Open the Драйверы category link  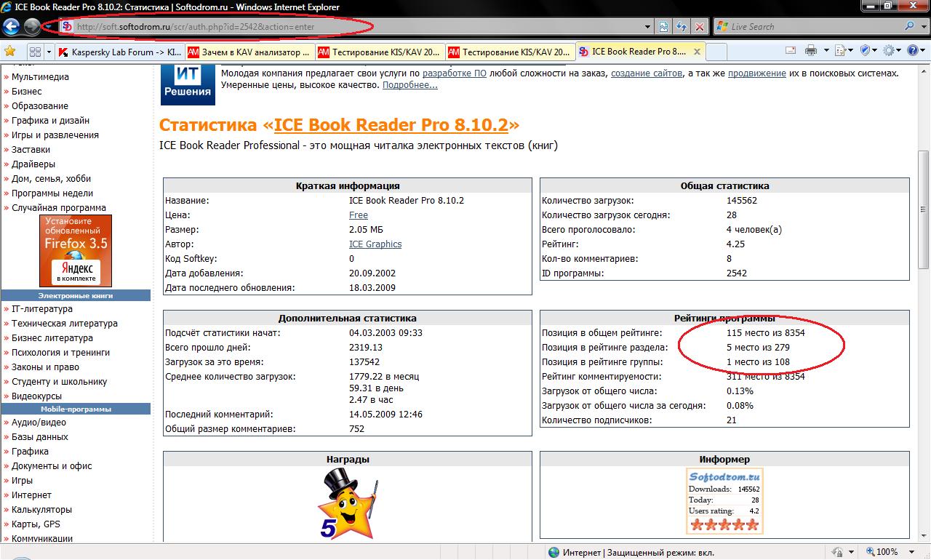[x=33, y=164]
